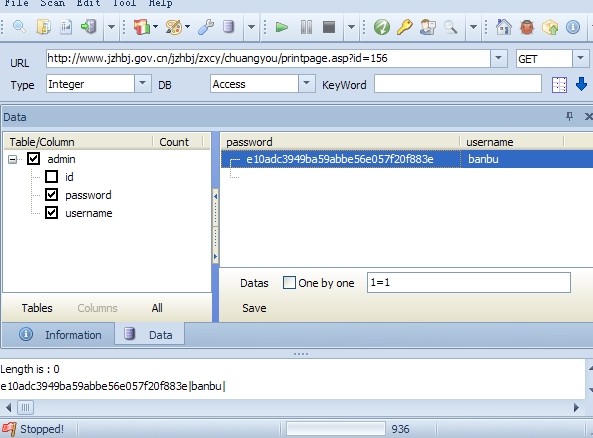Open the Help menu

(161, 3)
